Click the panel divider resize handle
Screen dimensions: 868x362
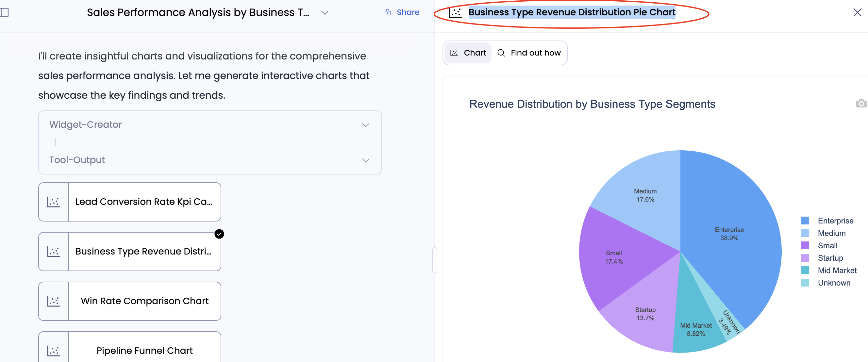[x=435, y=260]
